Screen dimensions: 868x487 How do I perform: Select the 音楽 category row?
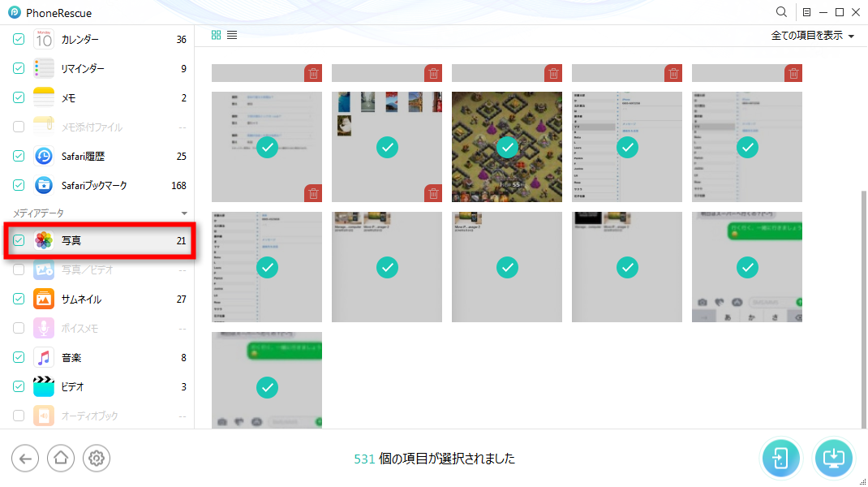point(97,357)
